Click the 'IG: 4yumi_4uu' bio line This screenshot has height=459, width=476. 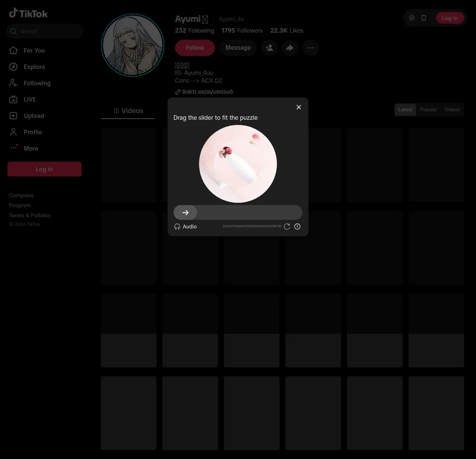(x=194, y=73)
